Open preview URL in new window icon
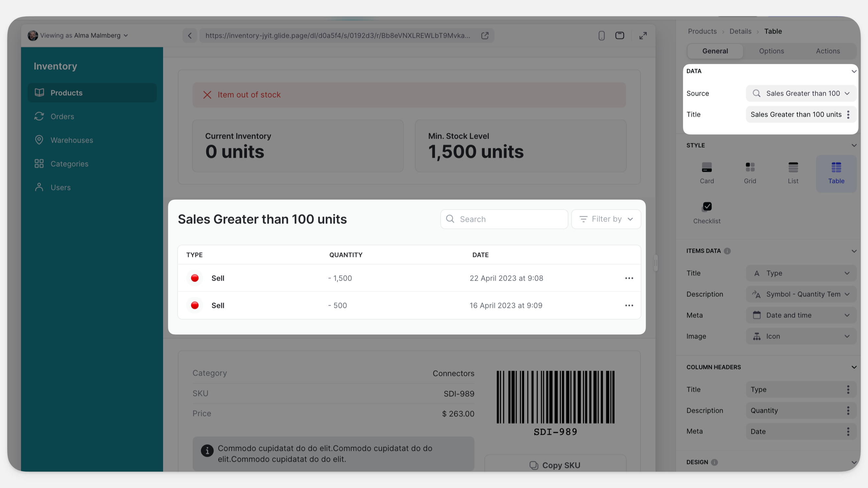Image resolution: width=868 pixels, height=488 pixels. click(x=485, y=35)
